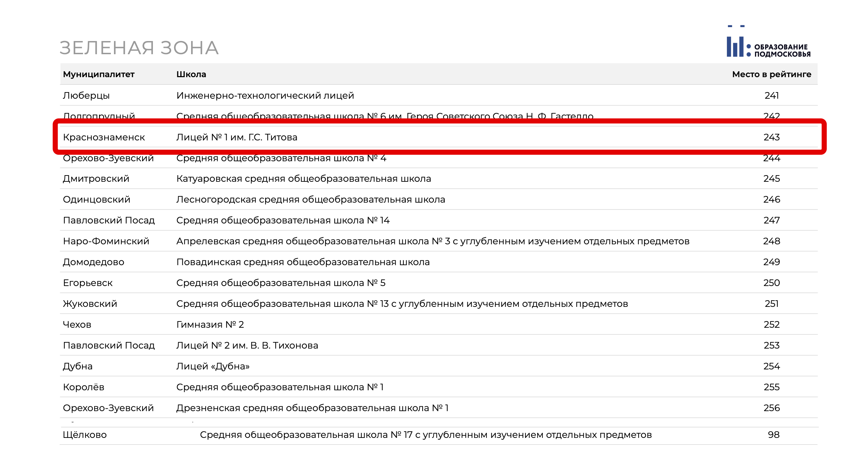Click rating number 250 for Егорьевск
This screenshot has width=868, height=449.
(x=771, y=283)
